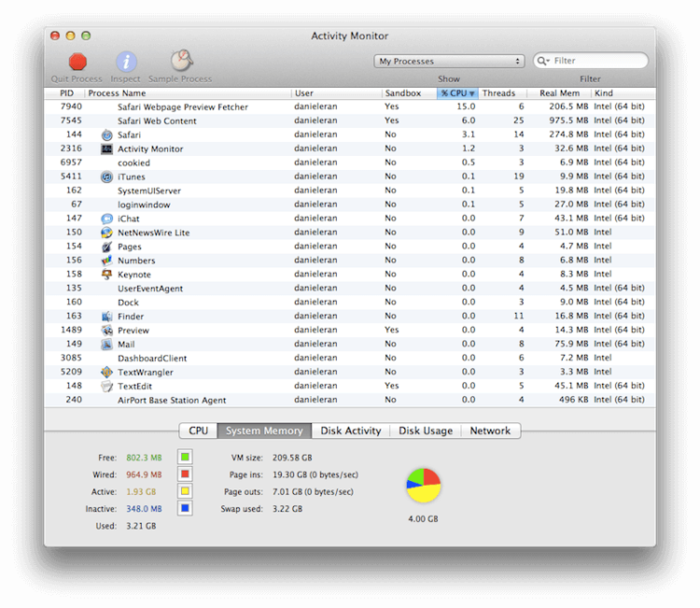The image size is (700, 608).
Task: Click in the Filter search field
Action: (591, 61)
